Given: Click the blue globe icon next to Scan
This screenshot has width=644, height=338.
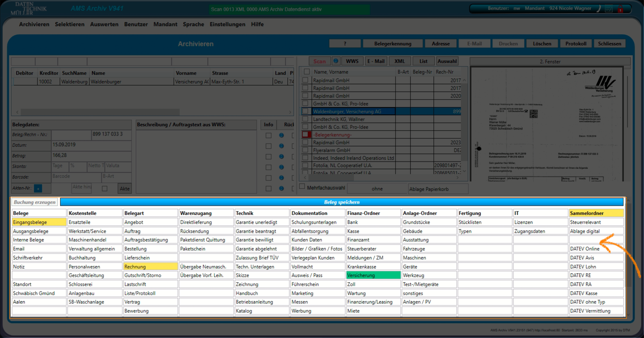Looking at the screenshot, I should 336,61.
